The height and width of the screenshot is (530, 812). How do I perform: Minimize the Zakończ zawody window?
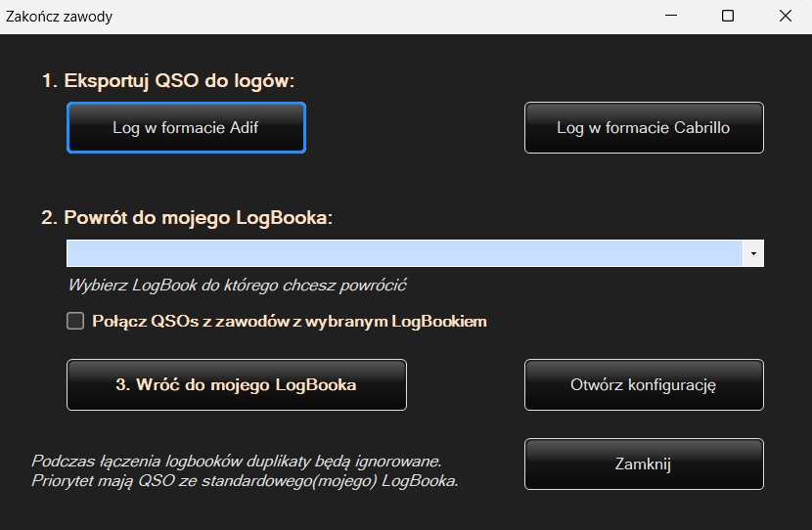click(x=671, y=16)
